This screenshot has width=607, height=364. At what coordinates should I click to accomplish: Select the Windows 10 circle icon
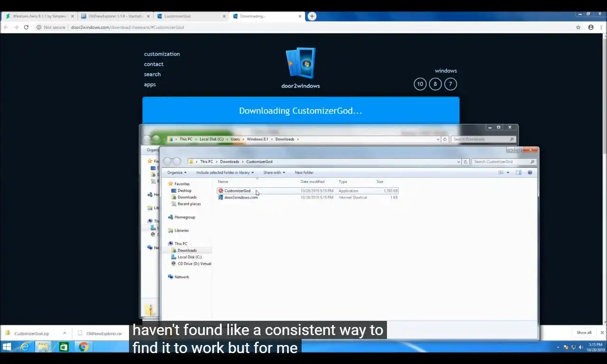click(420, 84)
